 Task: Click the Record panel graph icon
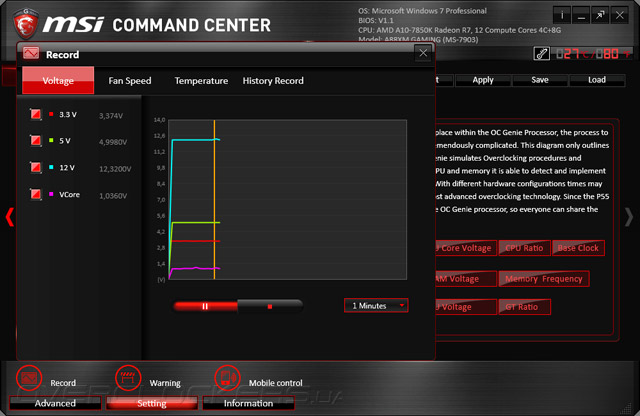point(31,53)
